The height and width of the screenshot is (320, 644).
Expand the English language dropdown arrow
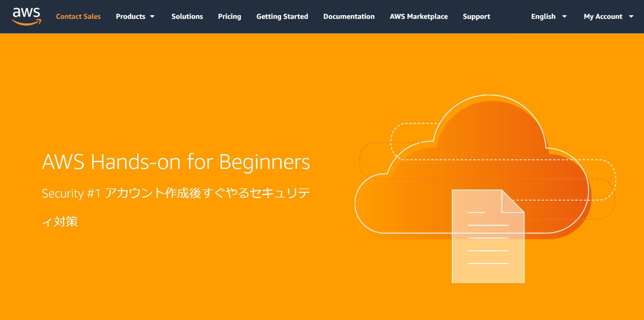565,16
